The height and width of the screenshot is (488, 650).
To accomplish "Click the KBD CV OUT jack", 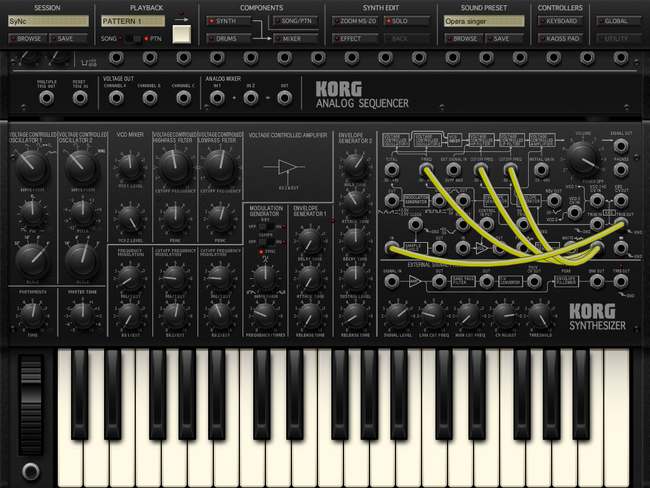I will pos(620,201).
